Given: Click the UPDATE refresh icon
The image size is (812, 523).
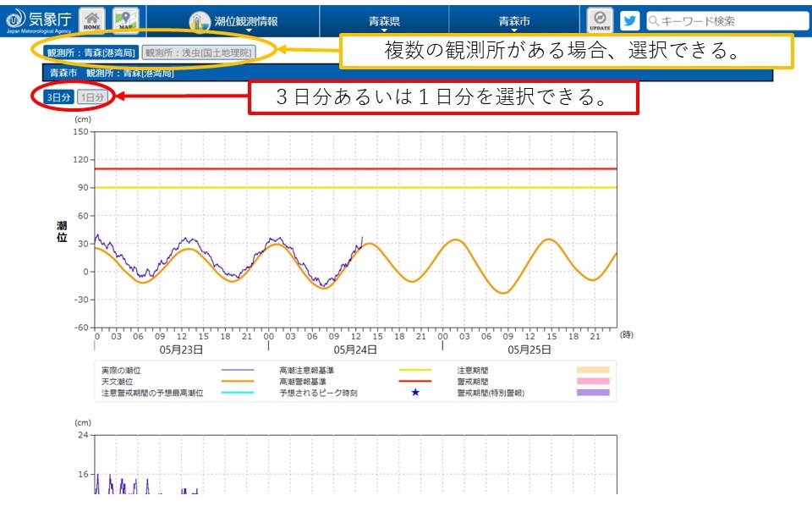Looking at the screenshot, I should click(600, 20).
